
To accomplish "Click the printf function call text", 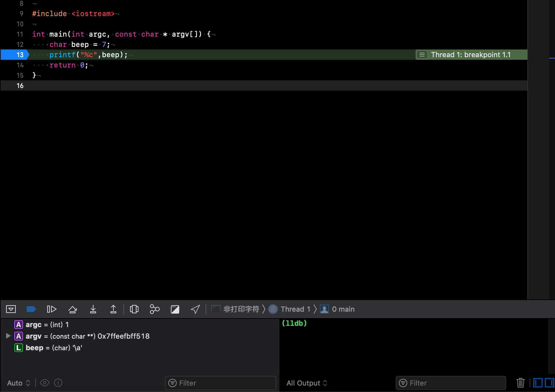I will click(88, 55).
